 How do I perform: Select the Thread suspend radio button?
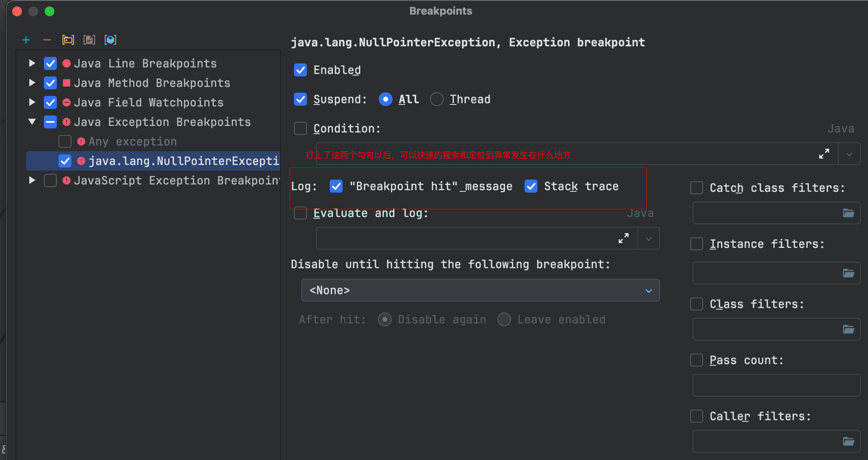point(437,99)
